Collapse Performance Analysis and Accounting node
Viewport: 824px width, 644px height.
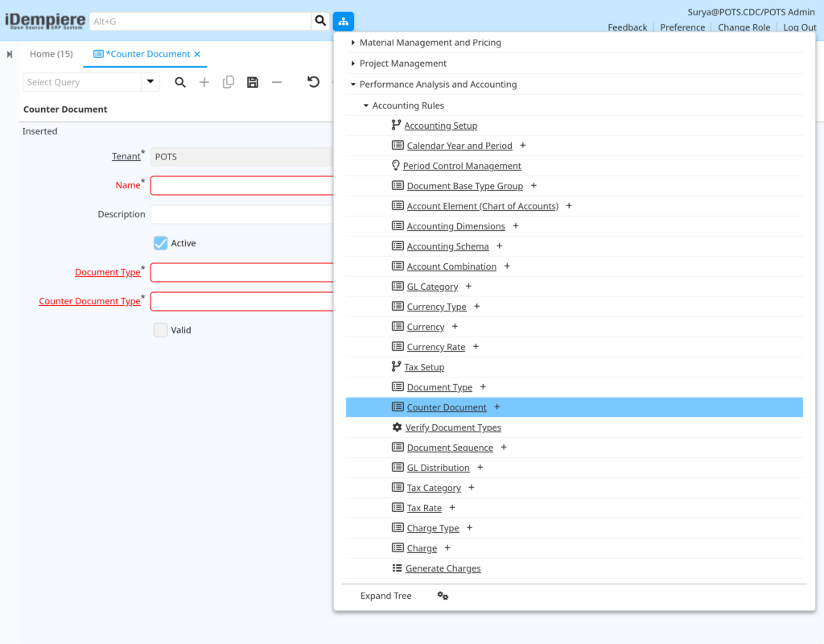(x=352, y=84)
